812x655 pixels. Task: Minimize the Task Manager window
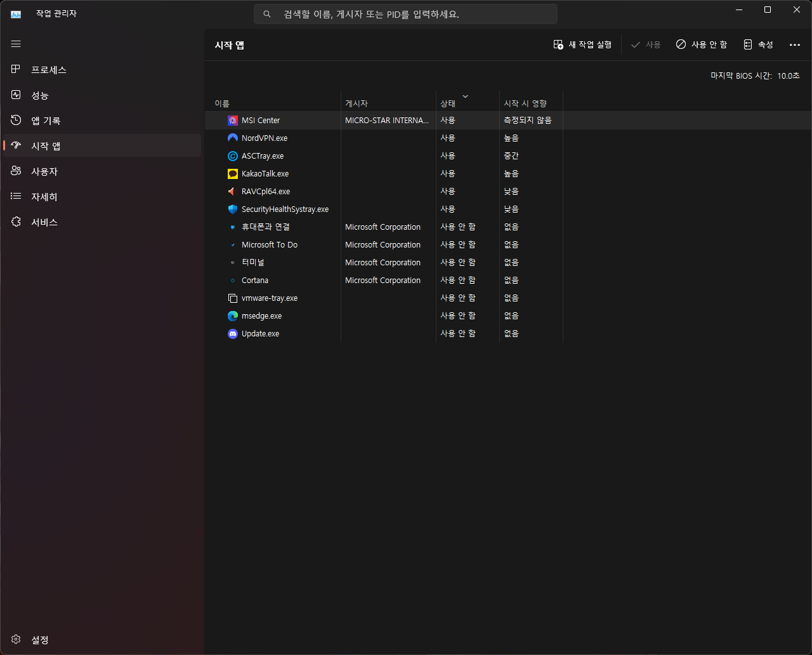coord(739,10)
